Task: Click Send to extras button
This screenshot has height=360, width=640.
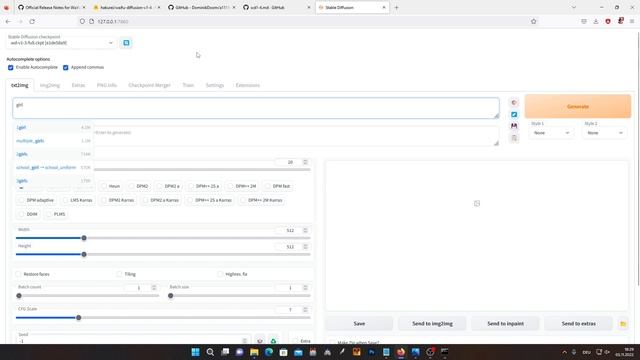Action: (578, 324)
